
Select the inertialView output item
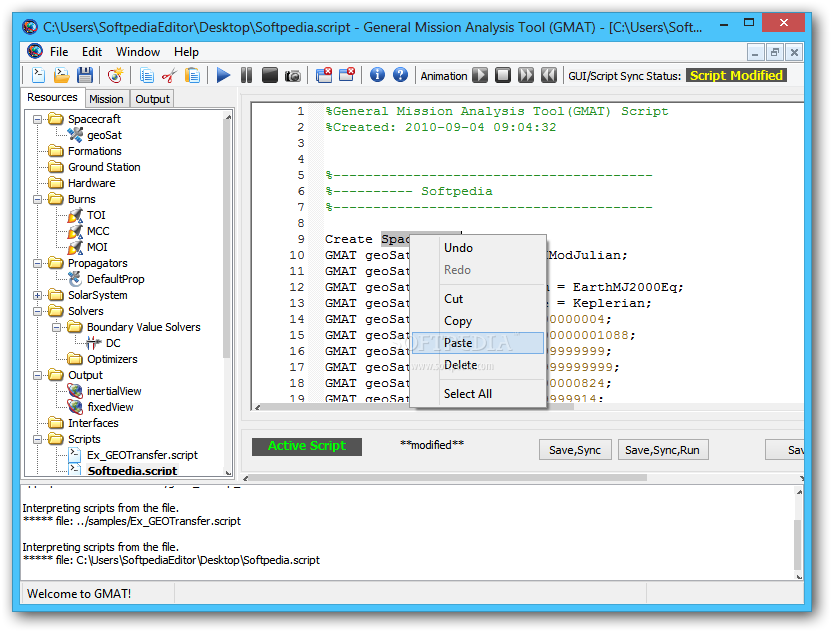(x=114, y=391)
